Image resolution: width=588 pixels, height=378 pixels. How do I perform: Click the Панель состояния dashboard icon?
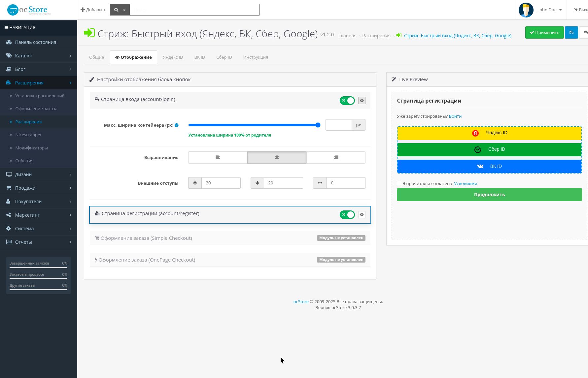point(9,42)
